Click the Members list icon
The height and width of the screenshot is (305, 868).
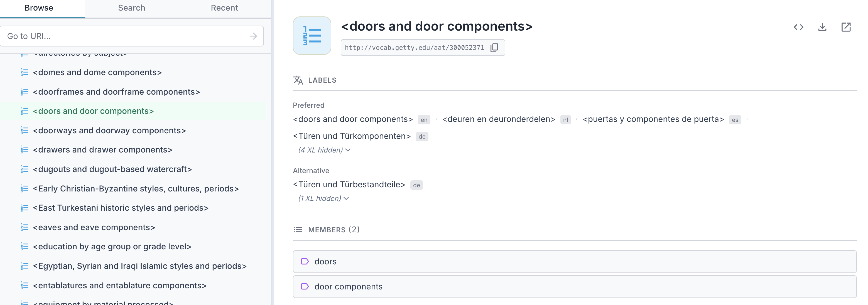298,230
